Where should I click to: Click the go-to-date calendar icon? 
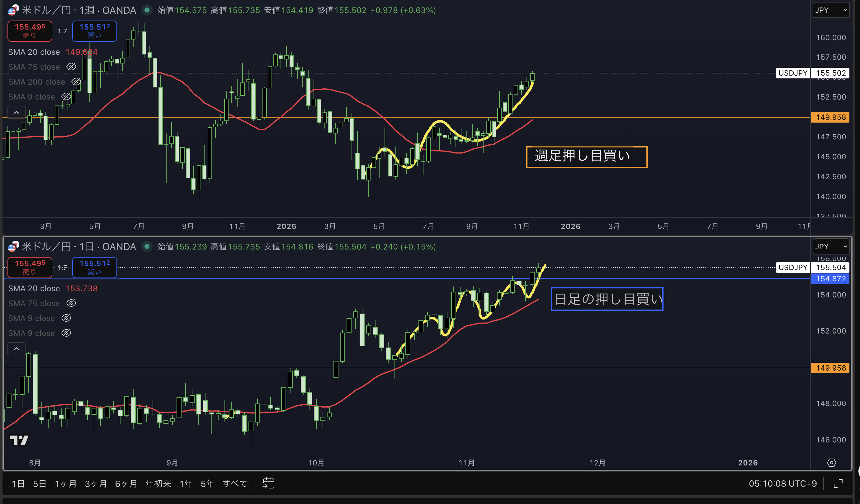click(x=268, y=483)
